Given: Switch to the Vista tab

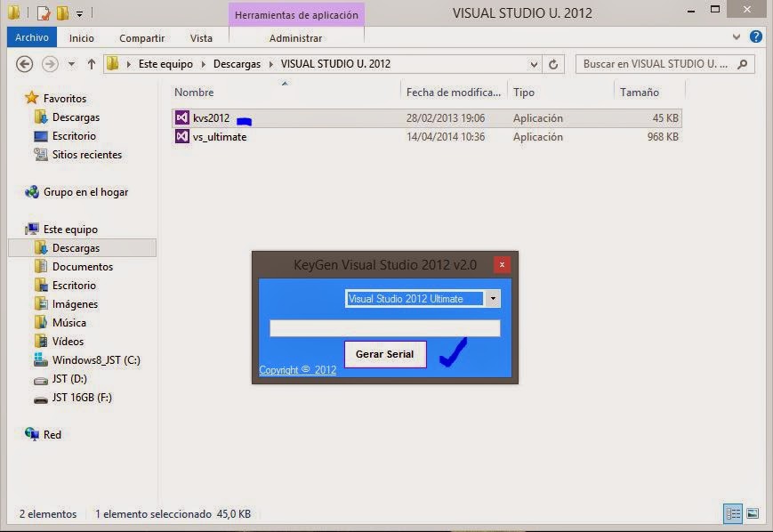Looking at the screenshot, I should pos(201,37).
